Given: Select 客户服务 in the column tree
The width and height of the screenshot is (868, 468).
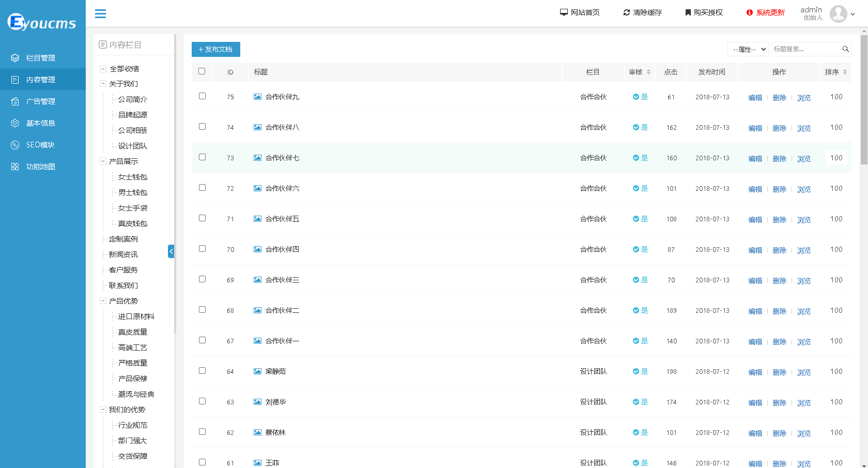Looking at the screenshot, I should [x=123, y=270].
